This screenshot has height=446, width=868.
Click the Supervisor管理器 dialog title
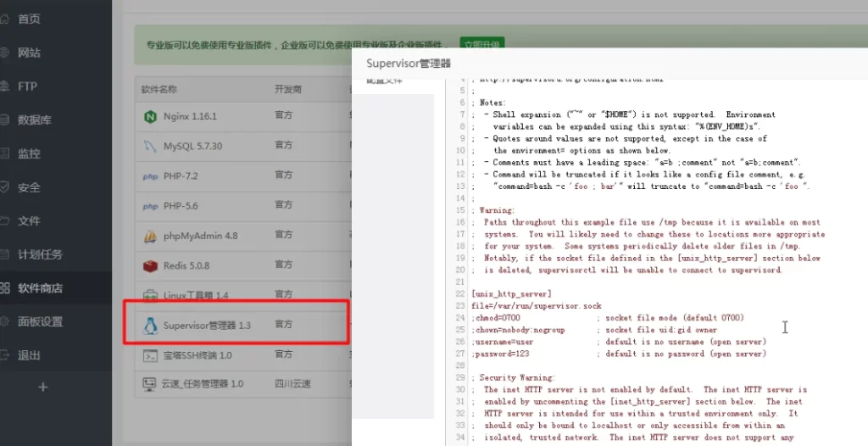(409, 64)
